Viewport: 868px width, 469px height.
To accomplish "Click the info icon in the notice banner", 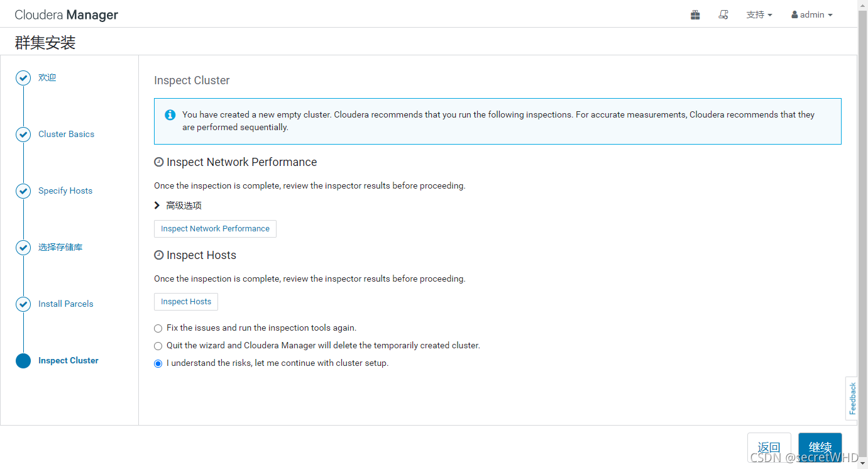I will coord(170,115).
